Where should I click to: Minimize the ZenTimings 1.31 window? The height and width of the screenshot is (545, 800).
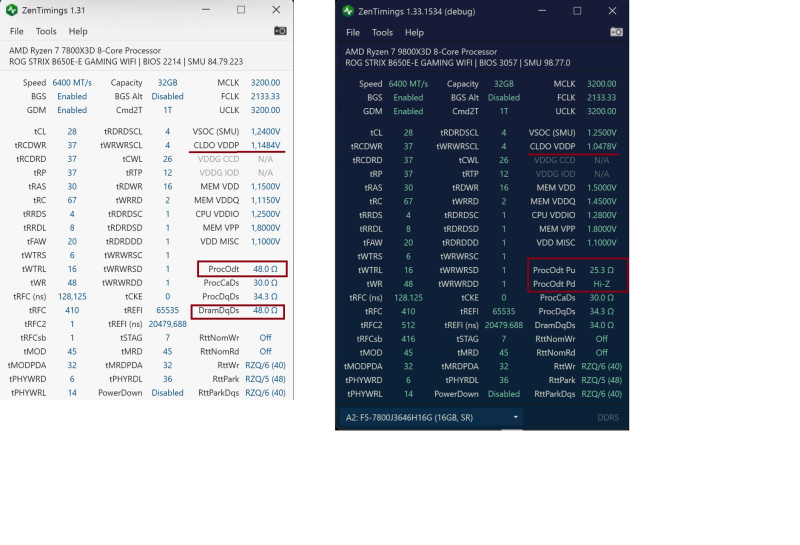coord(206,10)
